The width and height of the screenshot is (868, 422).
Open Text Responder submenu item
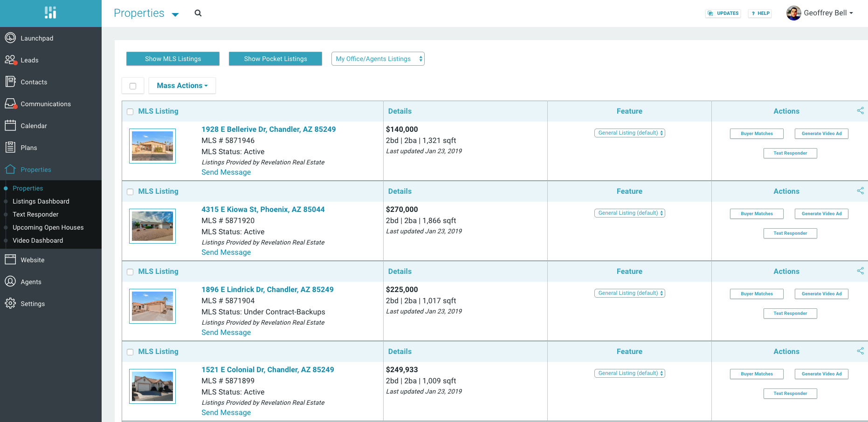(x=35, y=214)
